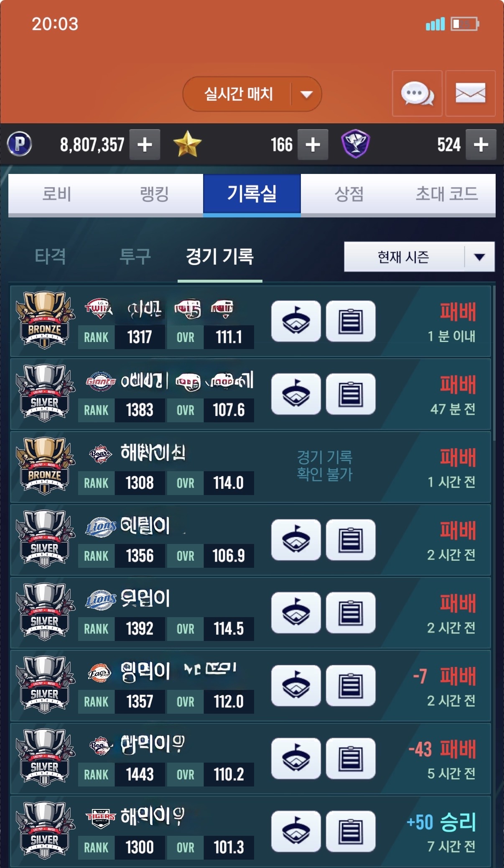The height and width of the screenshot is (868, 504).
Task: Add trophy currency plus beside 524
Action: 481,145
